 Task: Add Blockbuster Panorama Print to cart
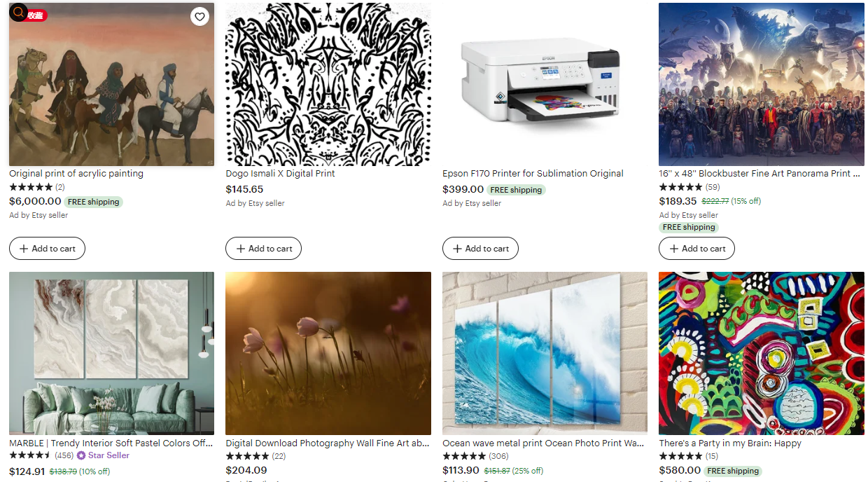click(x=696, y=249)
